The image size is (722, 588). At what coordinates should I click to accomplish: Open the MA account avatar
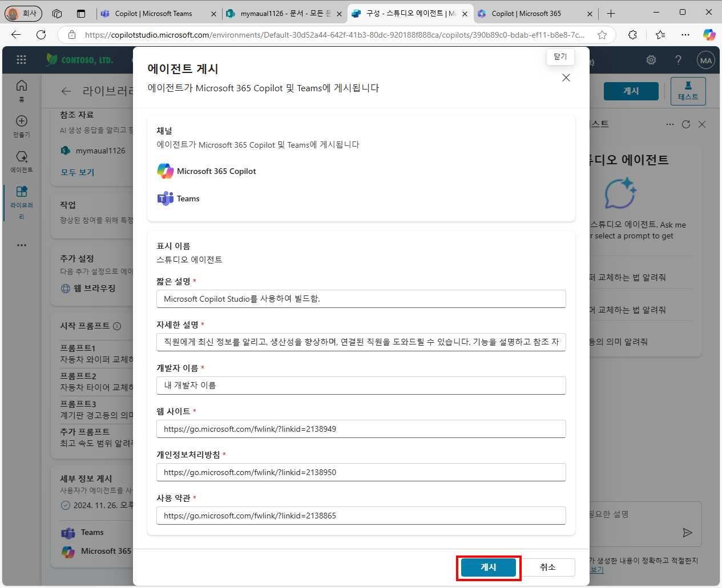click(x=706, y=60)
